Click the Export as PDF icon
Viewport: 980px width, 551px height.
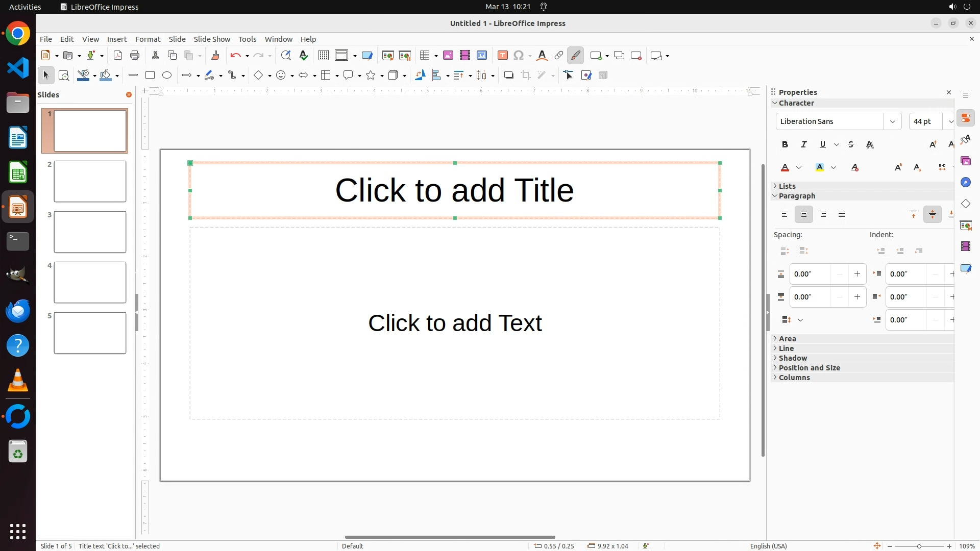[118, 56]
